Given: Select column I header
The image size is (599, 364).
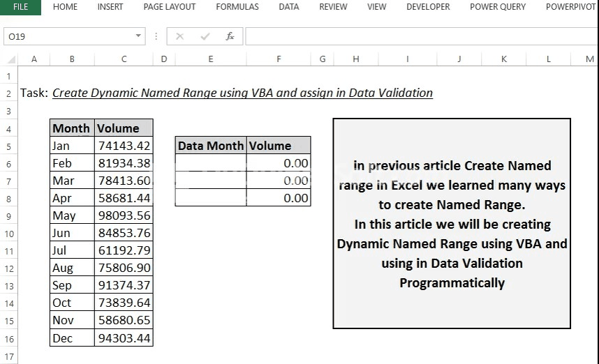Looking at the screenshot, I should (x=407, y=59).
